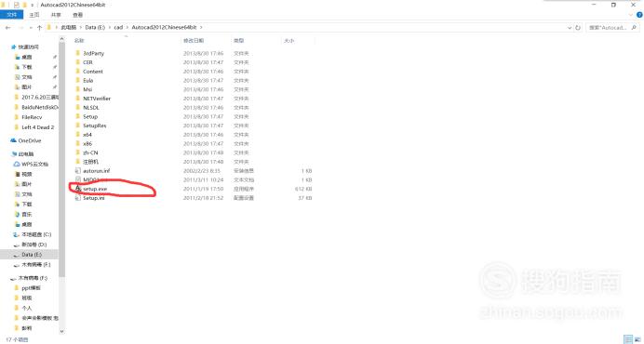Click the OneDrive cloud icon
The image size is (644, 344).
pyautogui.click(x=14, y=140)
